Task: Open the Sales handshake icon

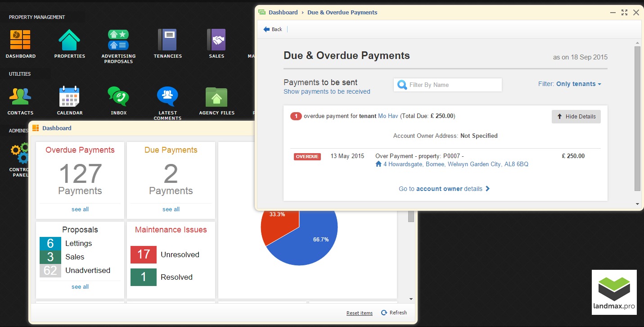Action: click(216, 40)
